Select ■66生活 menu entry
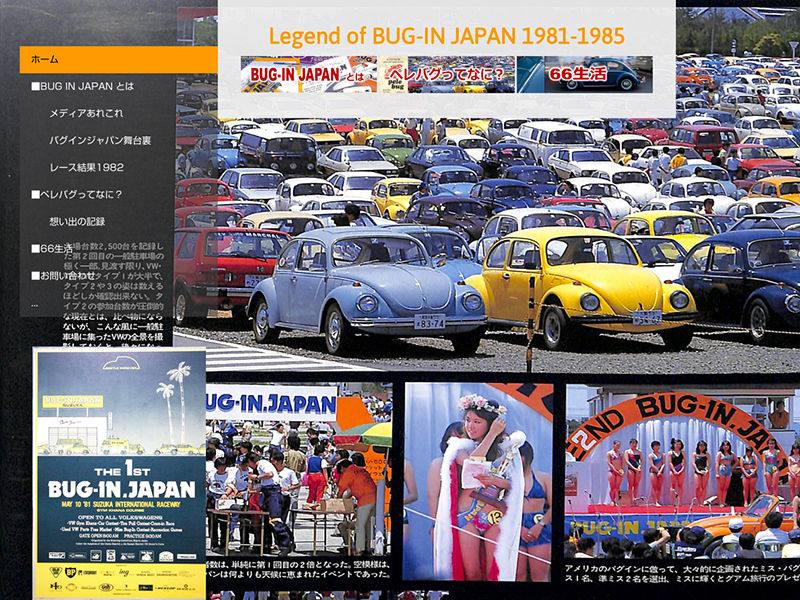Screen dimensions: 800x600 coord(52,248)
